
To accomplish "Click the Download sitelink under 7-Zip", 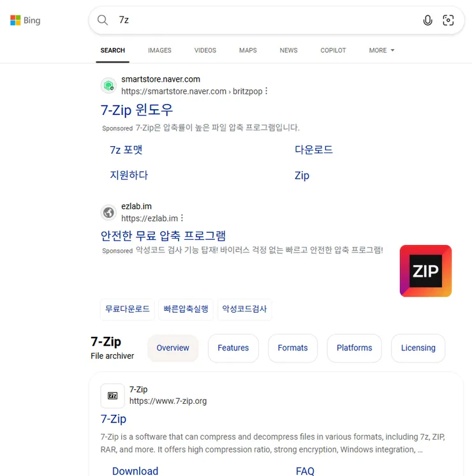I will click(x=135, y=471).
